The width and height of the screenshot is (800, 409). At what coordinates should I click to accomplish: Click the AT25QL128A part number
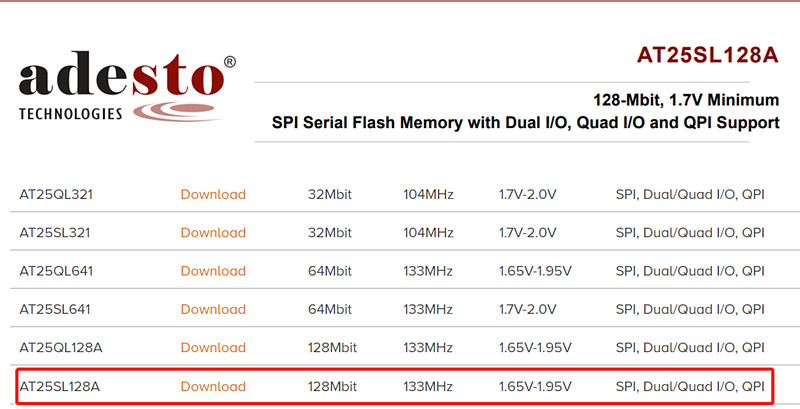61,347
